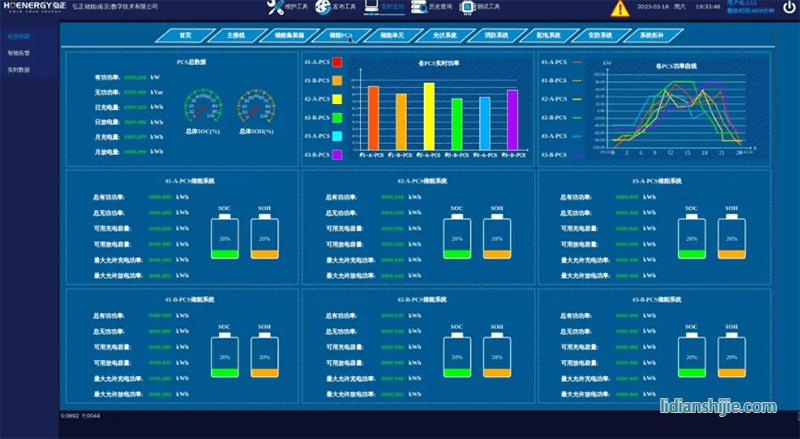This screenshot has height=439, width=800.
Task: Click the yellow warning alarm icon
Action: coord(620,9)
